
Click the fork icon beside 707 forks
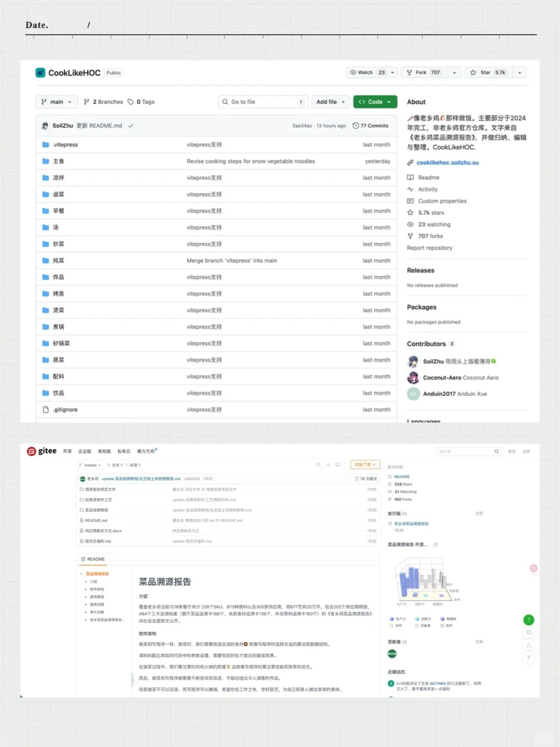click(410, 236)
